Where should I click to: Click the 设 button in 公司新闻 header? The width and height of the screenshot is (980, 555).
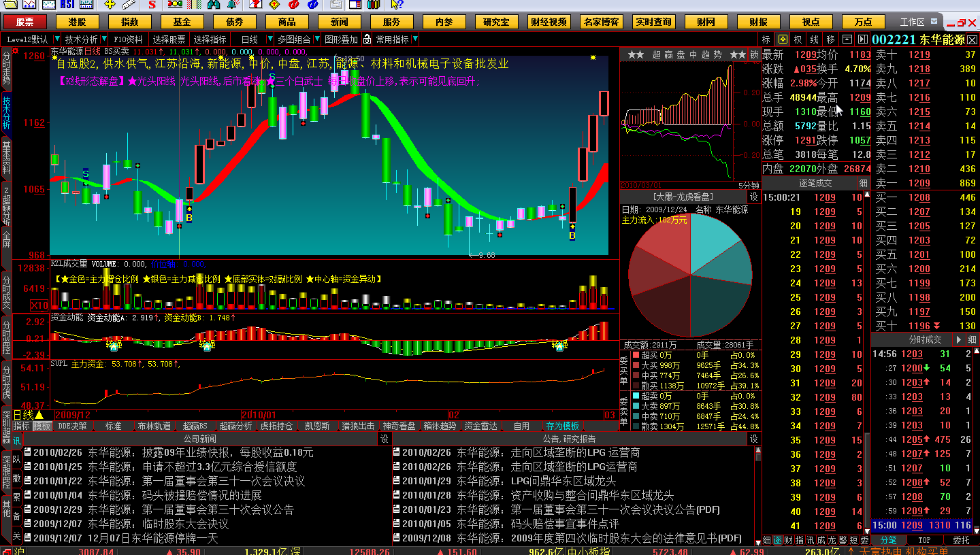point(383,439)
